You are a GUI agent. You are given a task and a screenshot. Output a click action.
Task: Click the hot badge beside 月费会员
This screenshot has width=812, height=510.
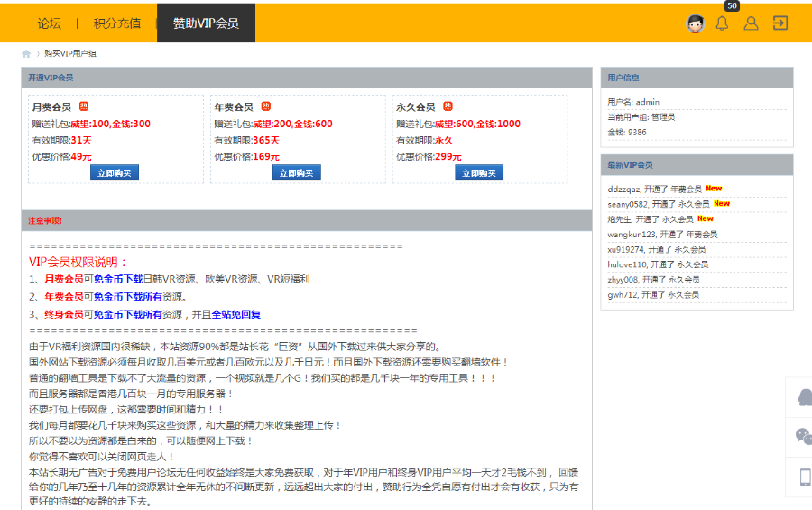[84, 107]
